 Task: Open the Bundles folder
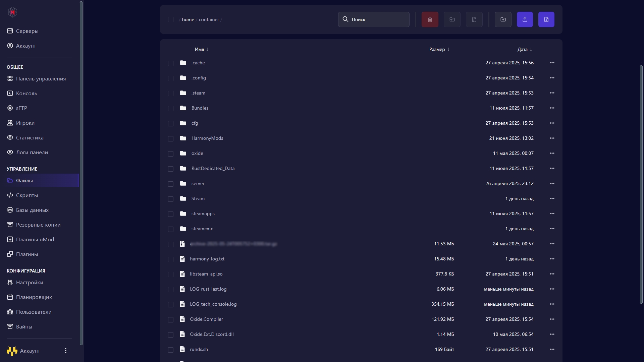200,108
